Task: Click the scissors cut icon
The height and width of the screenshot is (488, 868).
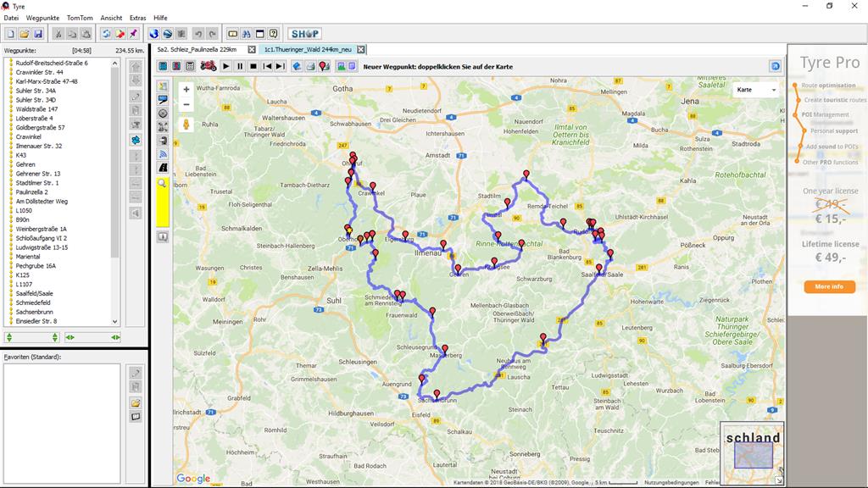Action: pos(58,34)
